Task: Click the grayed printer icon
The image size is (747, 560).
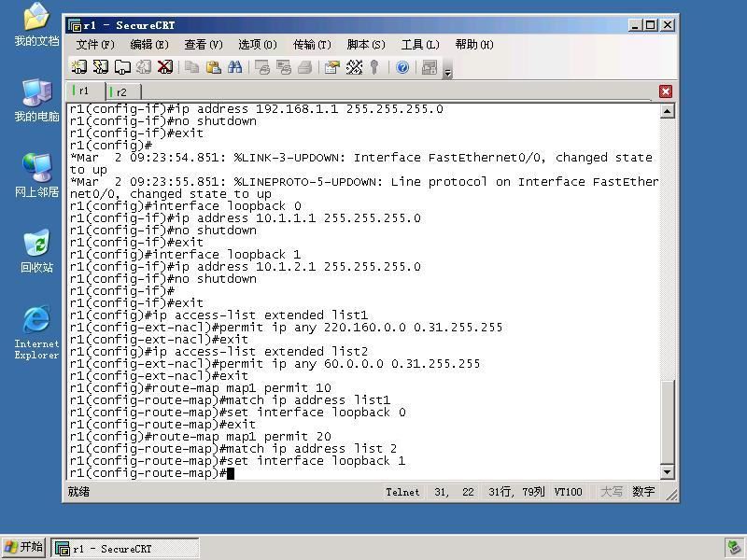Action: pos(305,67)
